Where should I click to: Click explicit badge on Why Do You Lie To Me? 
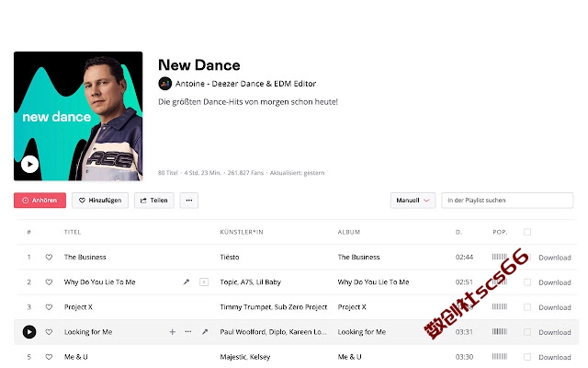pos(204,282)
